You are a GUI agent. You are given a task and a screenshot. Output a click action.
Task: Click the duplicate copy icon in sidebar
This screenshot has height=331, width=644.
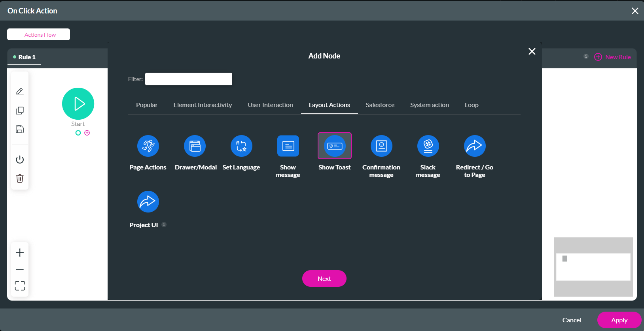click(x=20, y=111)
